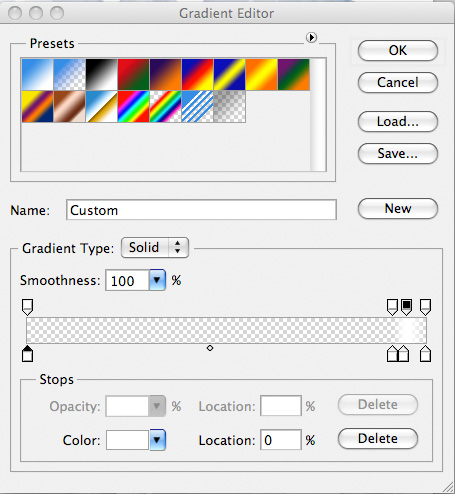Select the black-filled opacity stop above the bar

tap(406, 307)
